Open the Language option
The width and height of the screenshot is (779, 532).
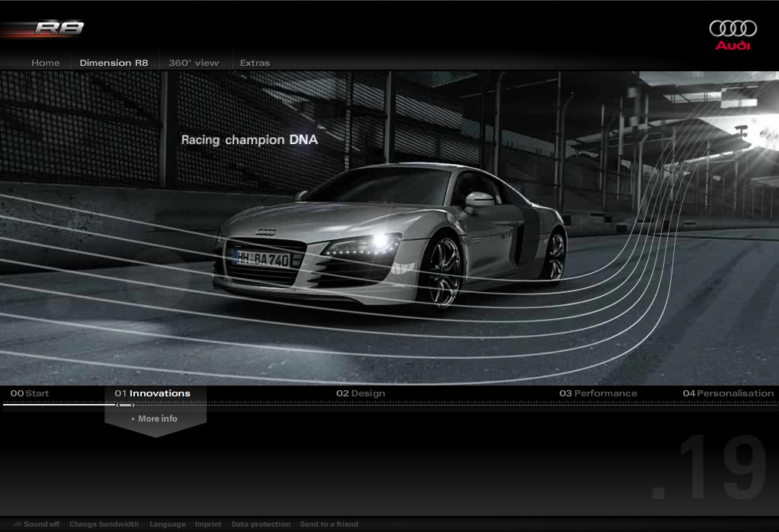tap(167, 524)
